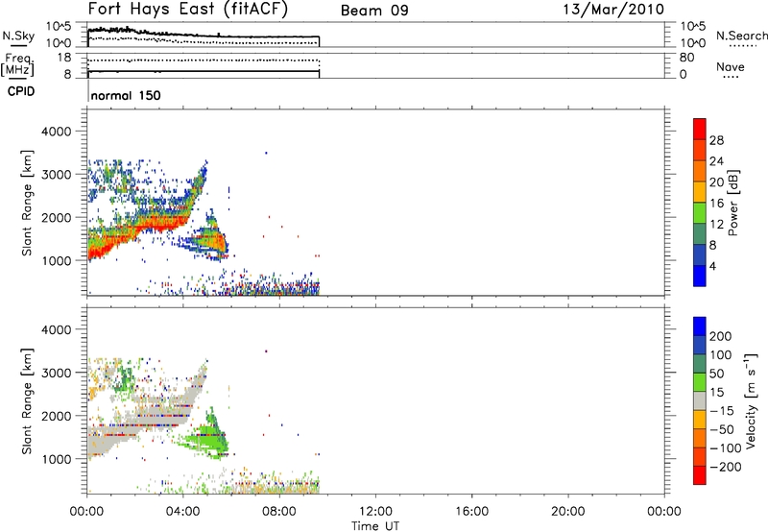Click the "-100" value on Velocity colorbar
Image resolution: width=768 pixels, height=532 pixels.
(725, 447)
